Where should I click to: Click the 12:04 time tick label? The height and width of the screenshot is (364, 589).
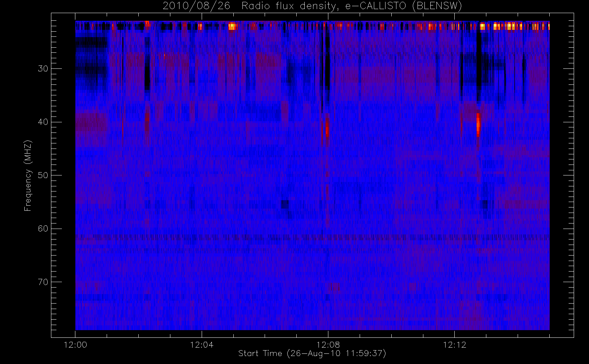click(x=202, y=345)
